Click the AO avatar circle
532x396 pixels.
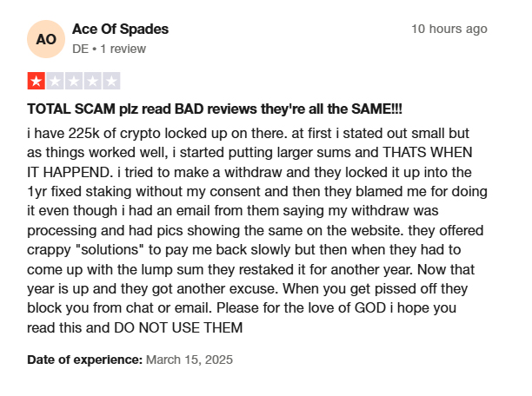click(x=46, y=39)
